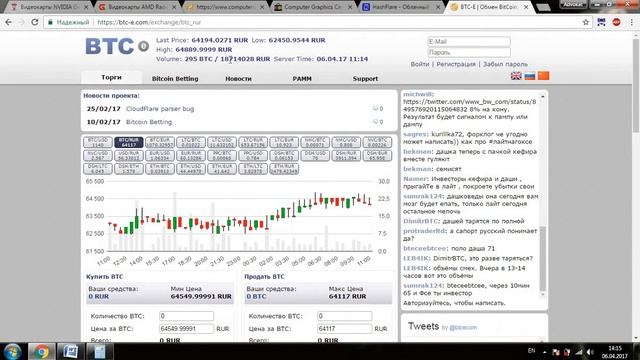
Task: Select the ETH/RUR pair button
Action: point(284,169)
